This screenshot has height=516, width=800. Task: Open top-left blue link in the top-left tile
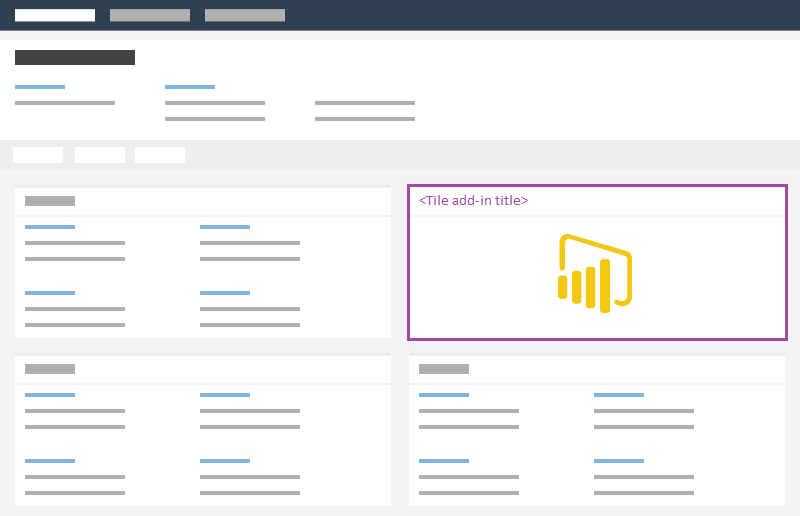[x=50, y=227]
